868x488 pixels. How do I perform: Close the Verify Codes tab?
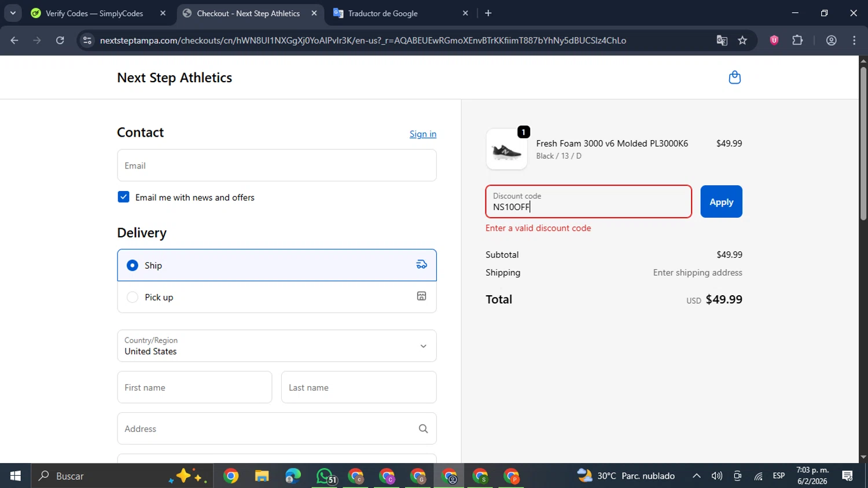(x=163, y=13)
